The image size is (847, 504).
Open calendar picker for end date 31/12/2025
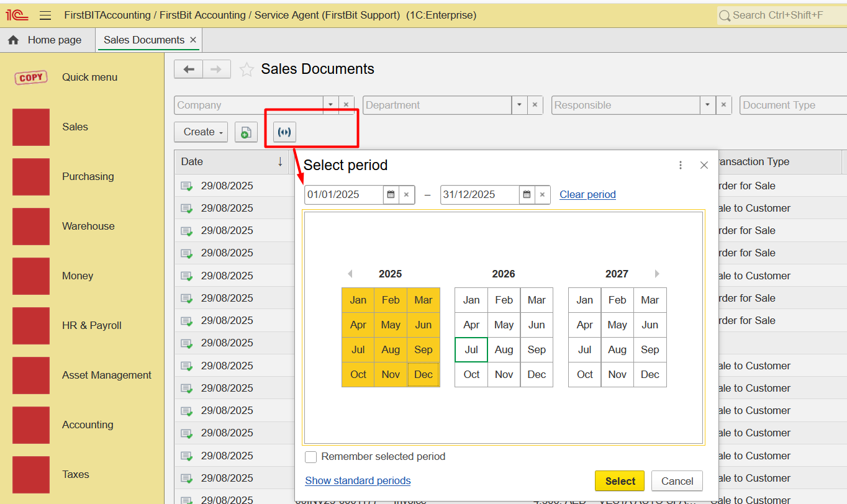[527, 195]
